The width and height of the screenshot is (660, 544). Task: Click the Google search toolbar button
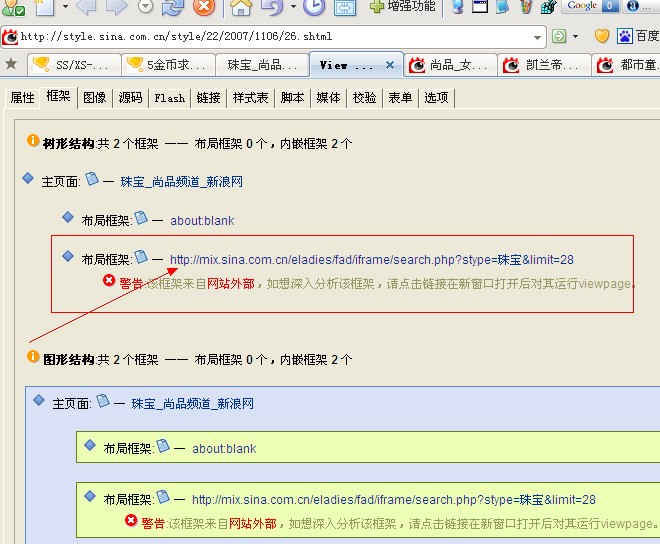[591, 5]
